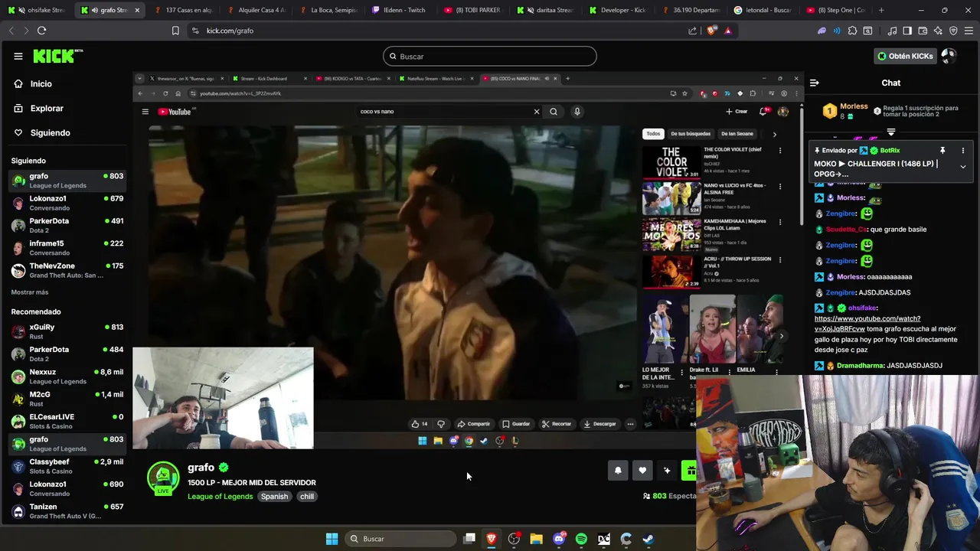This screenshot has height=551, width=980.
Task: Go back with browser back arrow
Action: (11, 31)
